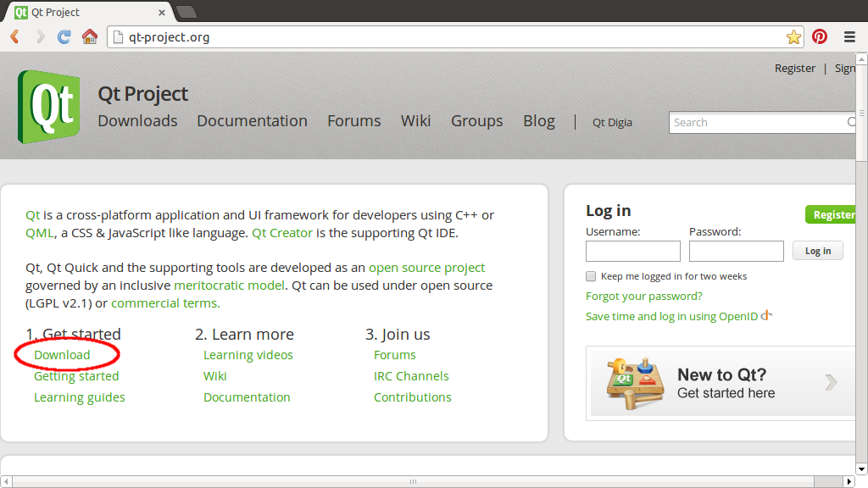
Task: Open the Pinterest extension icon
Action: click(820, 36)
